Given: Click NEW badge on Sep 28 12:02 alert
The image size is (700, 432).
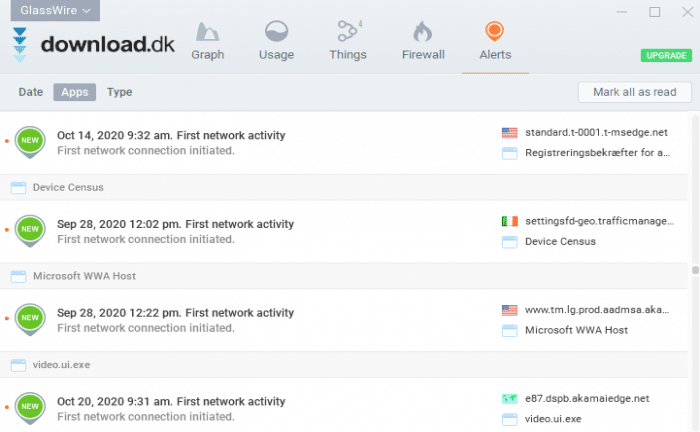Looking at the screenshot, I should [x=31, y=231].
